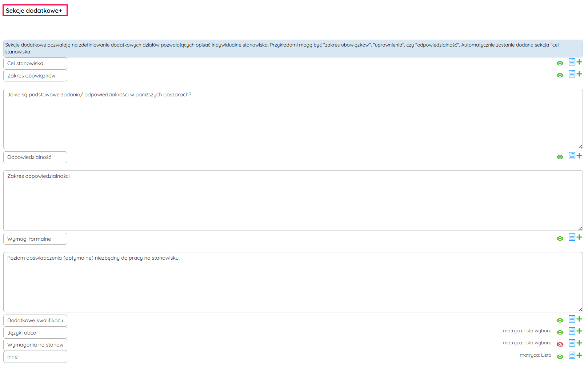Click the Poziom doświadczenia description text area
The width and height of the screenshot is (588, 368).
coord(293,282)
